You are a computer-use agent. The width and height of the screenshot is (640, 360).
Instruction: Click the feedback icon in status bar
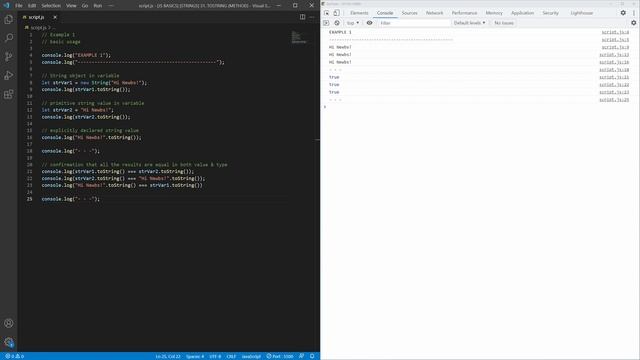[x=301, y=356]
